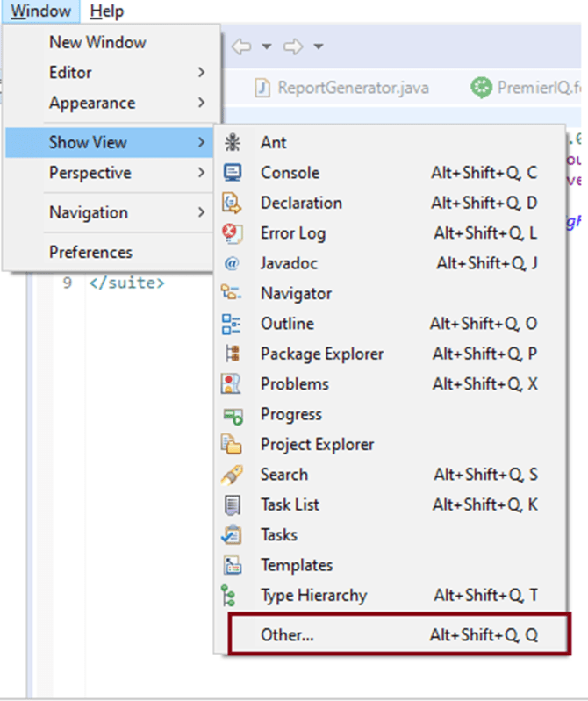This screenshot has width=588, height=701.
Task: Click the Outline view icon
Action: coord(233,324)
